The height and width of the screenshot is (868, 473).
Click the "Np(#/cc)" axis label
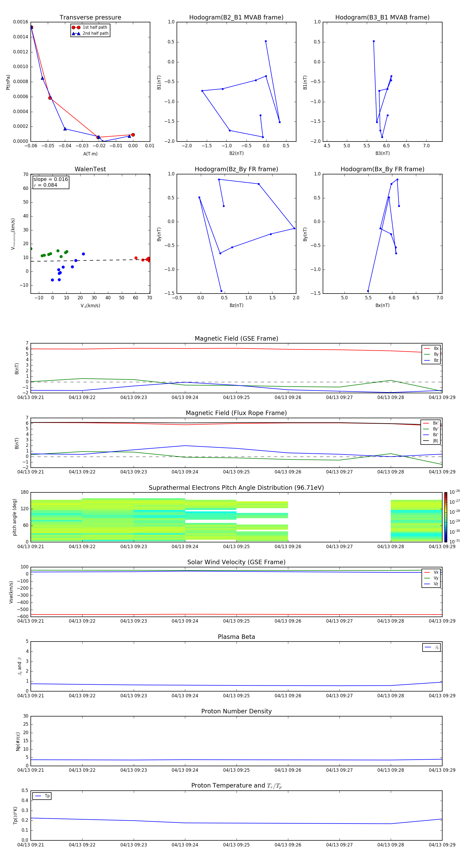[18, 741]
